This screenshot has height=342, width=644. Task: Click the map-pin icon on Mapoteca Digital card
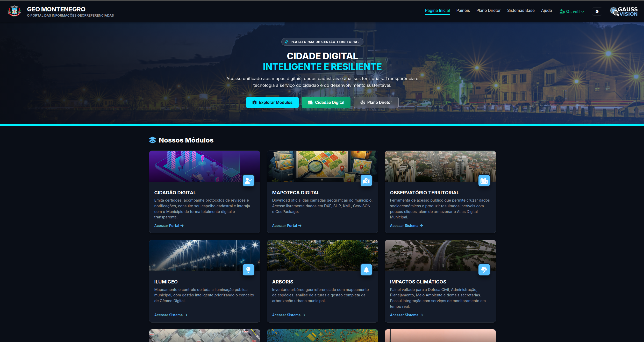(366, 181)
